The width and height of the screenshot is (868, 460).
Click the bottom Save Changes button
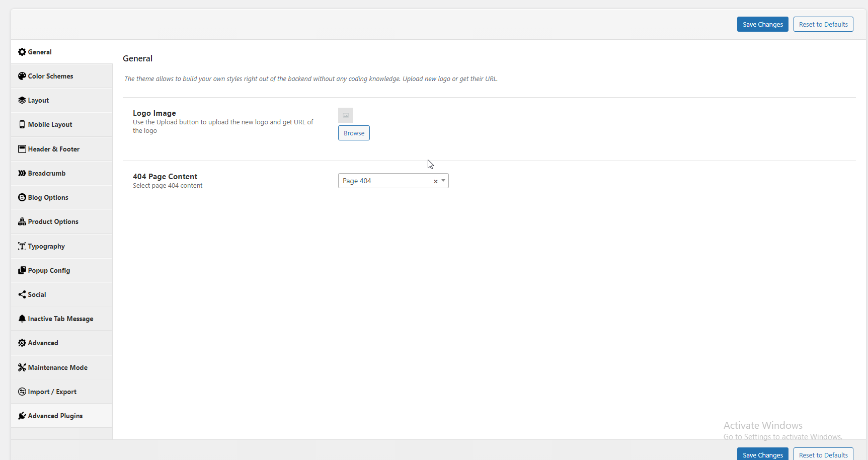[762, 454]
